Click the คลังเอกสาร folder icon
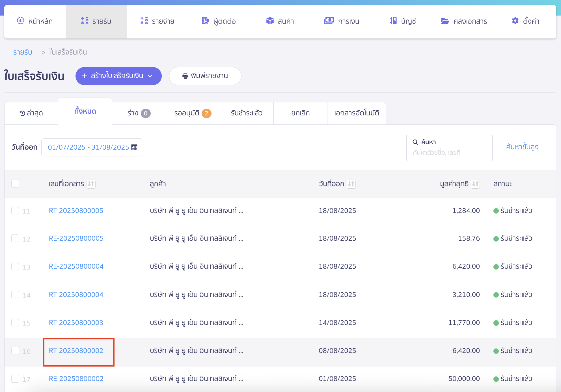Viewport: 561px width, 392px height. pos(445,21)
